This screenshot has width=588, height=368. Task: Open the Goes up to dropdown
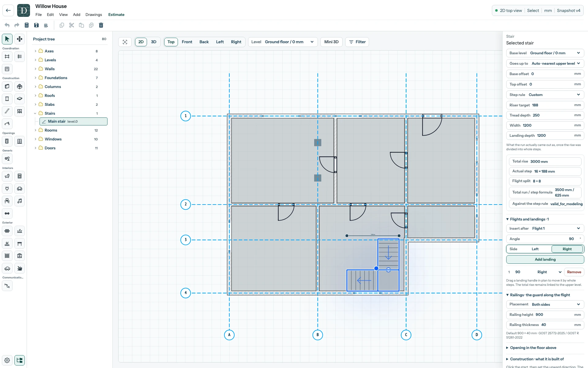(545, 63)
